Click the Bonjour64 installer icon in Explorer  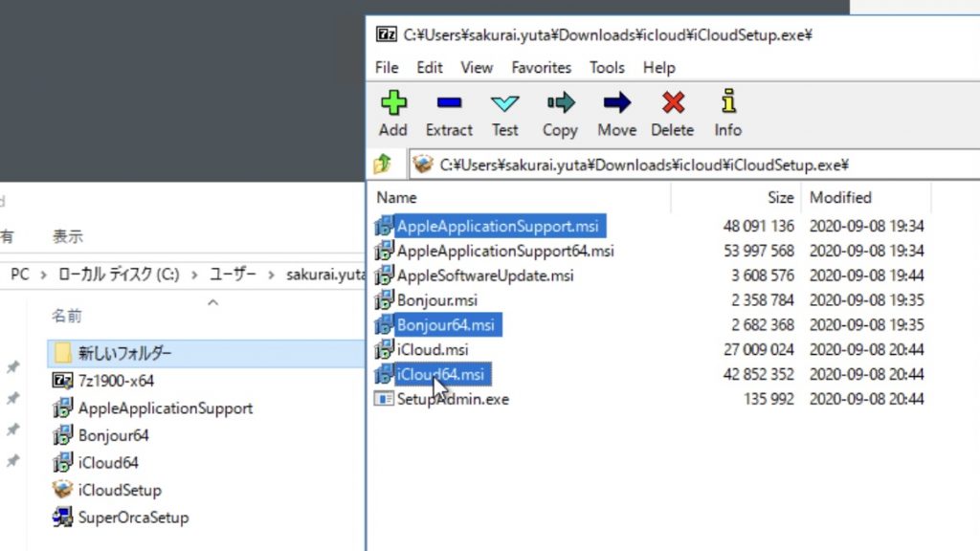tap(62, 435)
